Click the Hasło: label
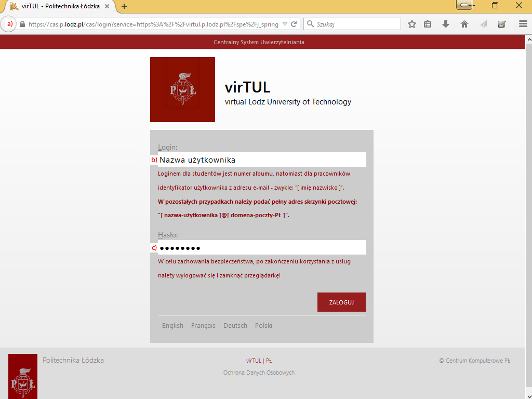This screenshot has height=399, width=532. coord(168,235)
